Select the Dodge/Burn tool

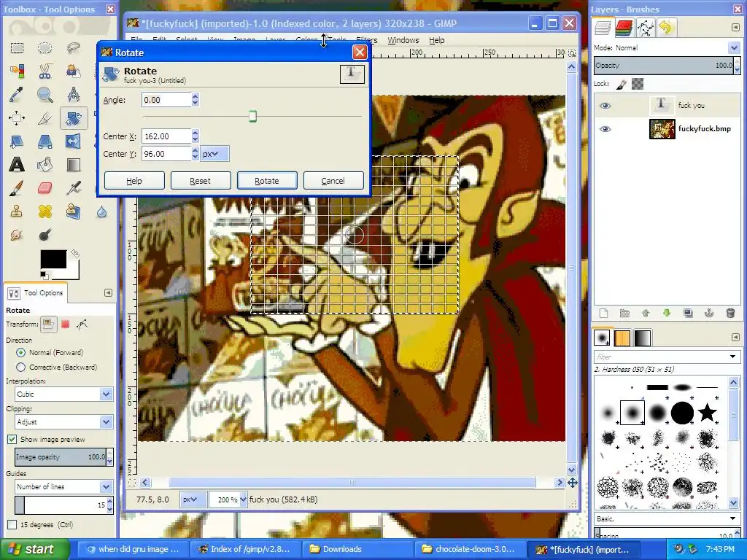click(x=44, y=234)
